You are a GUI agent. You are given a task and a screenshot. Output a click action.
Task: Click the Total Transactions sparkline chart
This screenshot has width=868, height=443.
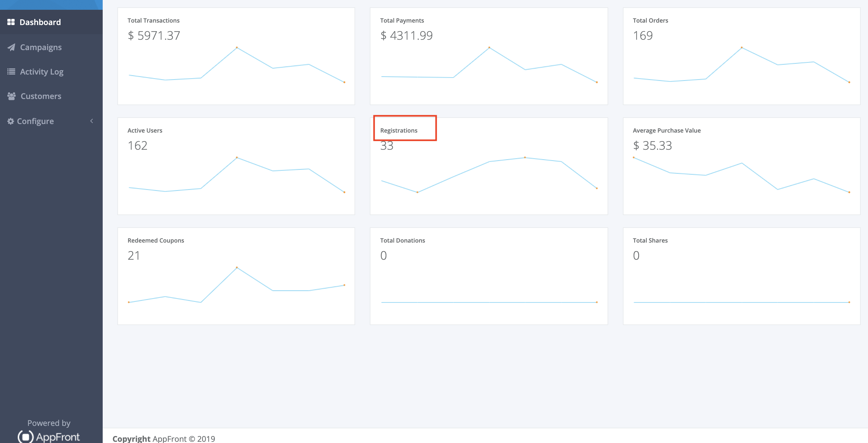237,65
